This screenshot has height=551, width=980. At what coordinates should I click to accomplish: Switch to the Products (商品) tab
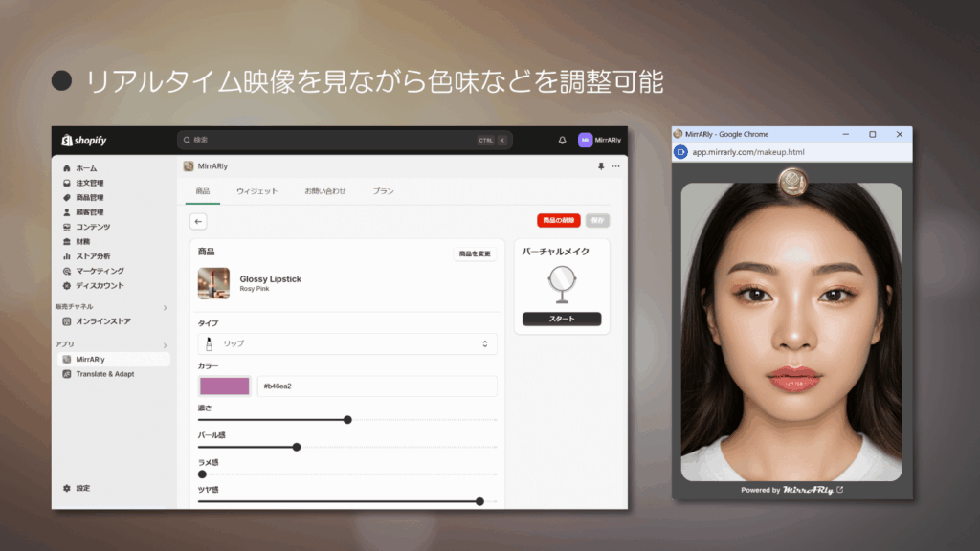[x=203, y=191]
